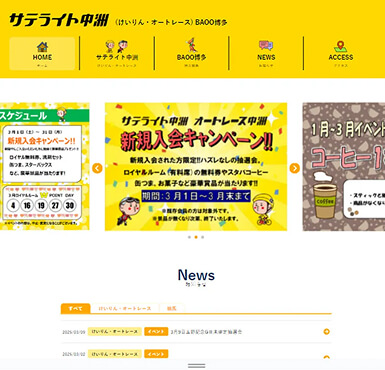The image size is (385, 370).
Task: Switch to the 競馬 news tab
Action: (x=171, y=309)
